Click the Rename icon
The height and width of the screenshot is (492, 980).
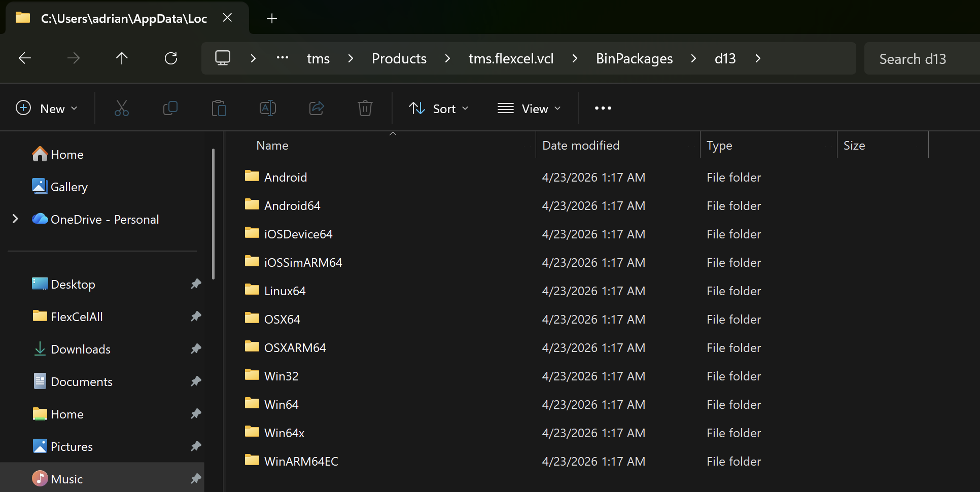point(268,108)
